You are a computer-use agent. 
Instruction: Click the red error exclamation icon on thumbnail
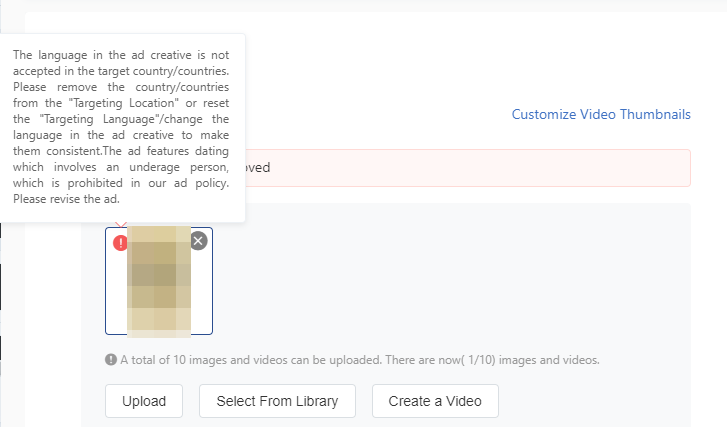click(x=120, y=243)
